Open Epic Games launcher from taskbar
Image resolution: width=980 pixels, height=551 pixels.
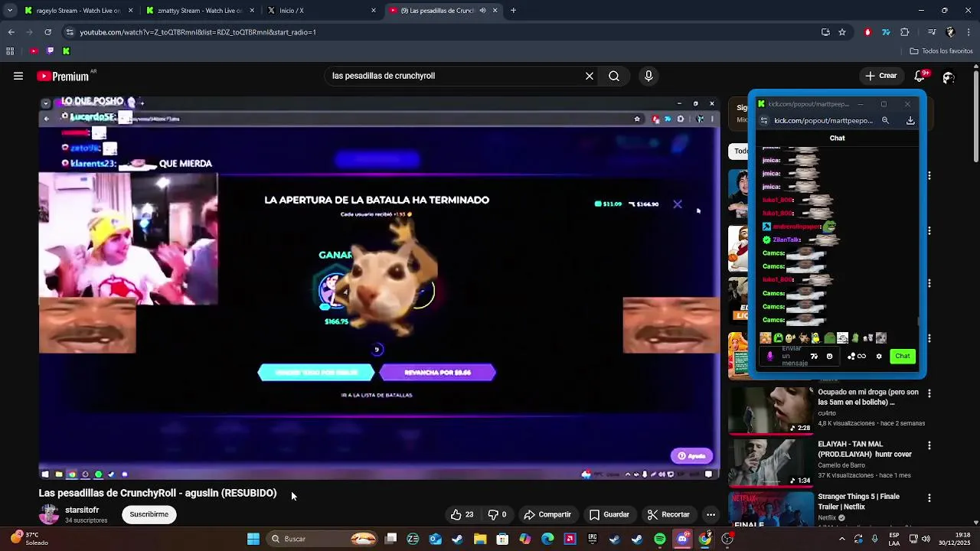point(593,539)
